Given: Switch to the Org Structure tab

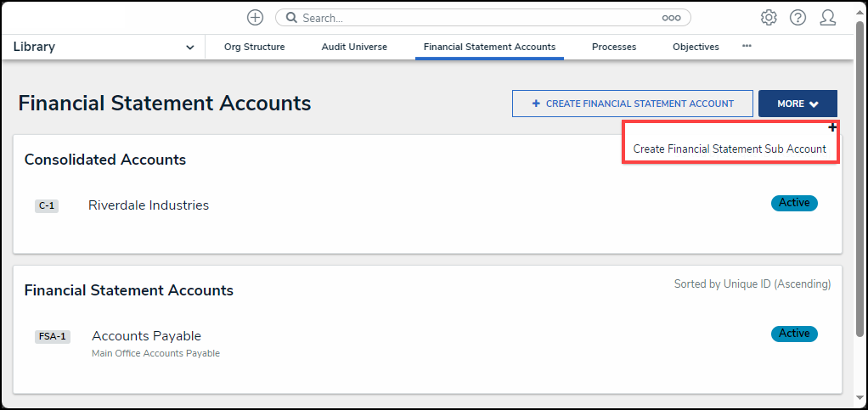Looking at the screenshot, I should (254, 48).
